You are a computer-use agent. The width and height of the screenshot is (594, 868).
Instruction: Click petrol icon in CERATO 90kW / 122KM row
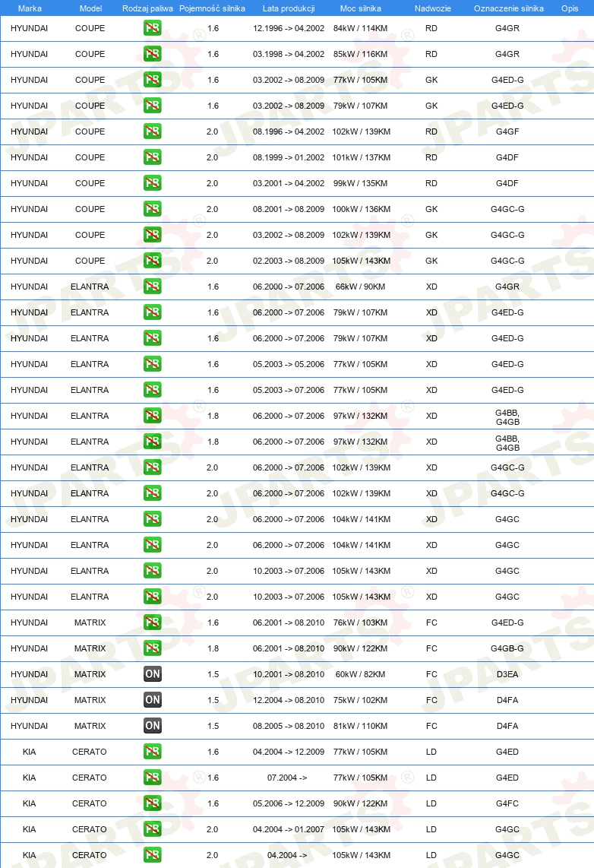click(152, 803)
